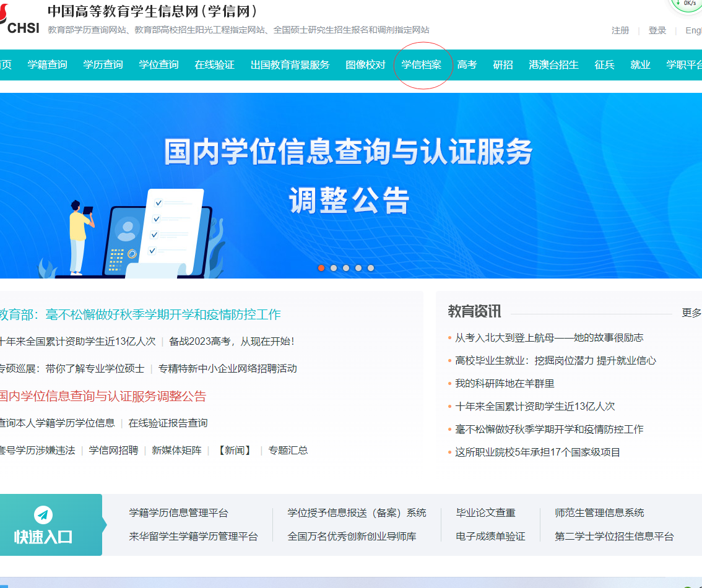Open 师范生管理信息系统 quick link

click(x=599, y=513)
